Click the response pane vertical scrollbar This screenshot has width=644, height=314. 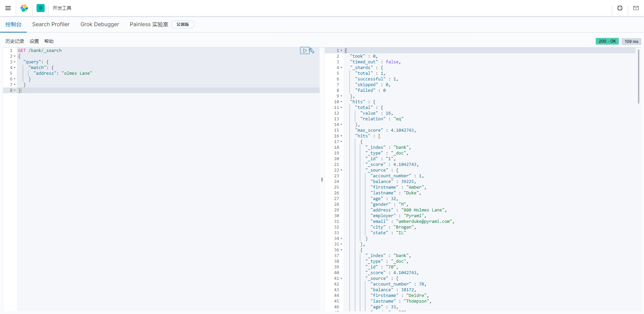pyautogui.click(x=638, y=77)
